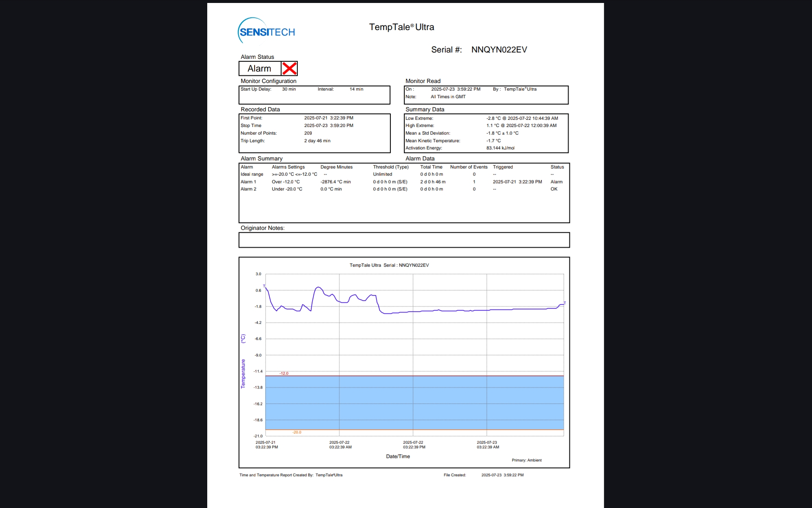The image size is (812, 508).
Task: Click the Alarm status box
Action: [259, 69]
